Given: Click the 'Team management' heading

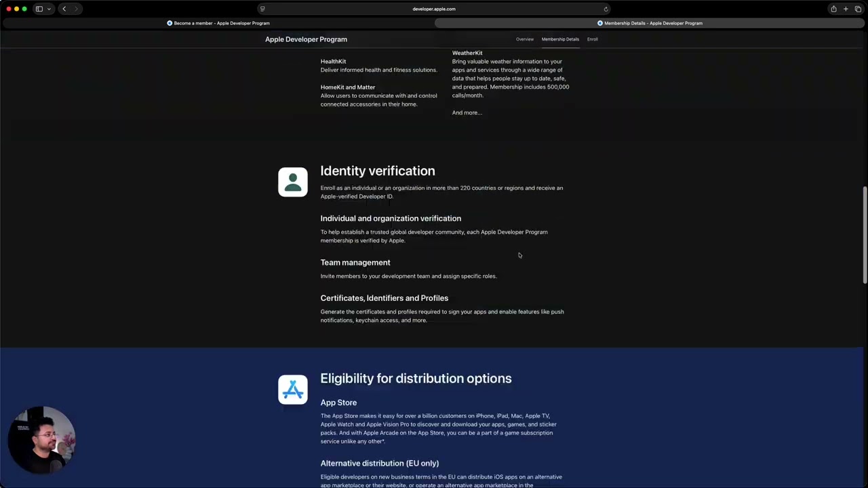Looking at the screenshot, I should pos(355,262).
